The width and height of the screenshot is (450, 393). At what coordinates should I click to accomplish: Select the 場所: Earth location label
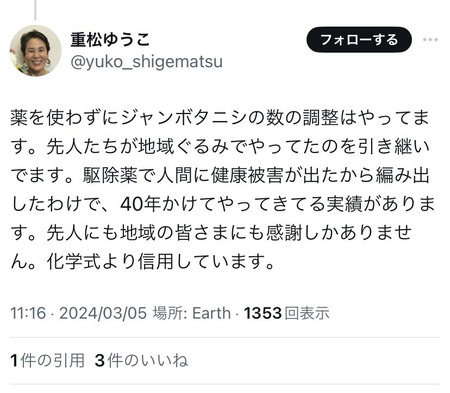pyautogui.click(x=191, y=313)
